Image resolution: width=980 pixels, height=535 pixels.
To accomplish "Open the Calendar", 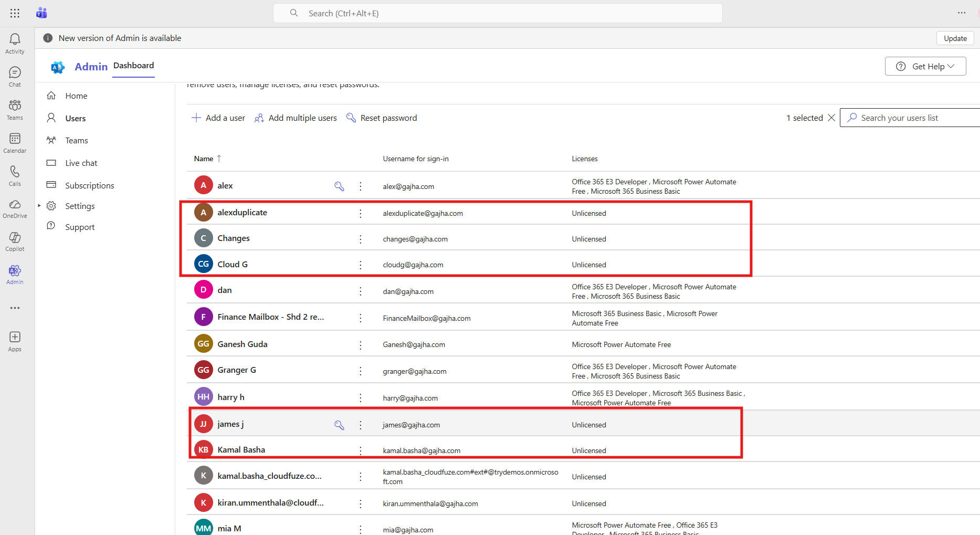I will pos(14,142).
